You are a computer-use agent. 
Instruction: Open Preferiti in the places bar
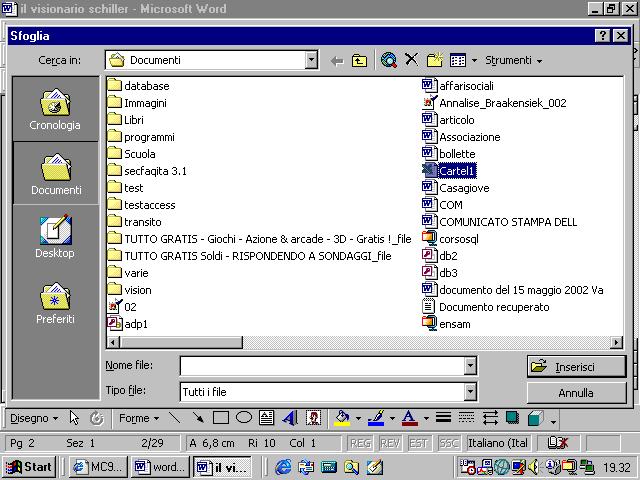(x=55, y=303)
